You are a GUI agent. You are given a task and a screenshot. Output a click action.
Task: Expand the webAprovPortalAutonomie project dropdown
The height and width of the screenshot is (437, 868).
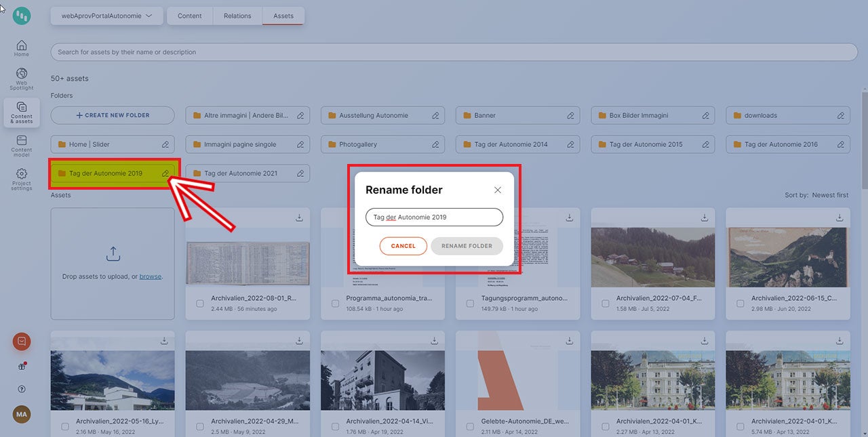pos(106,16)
